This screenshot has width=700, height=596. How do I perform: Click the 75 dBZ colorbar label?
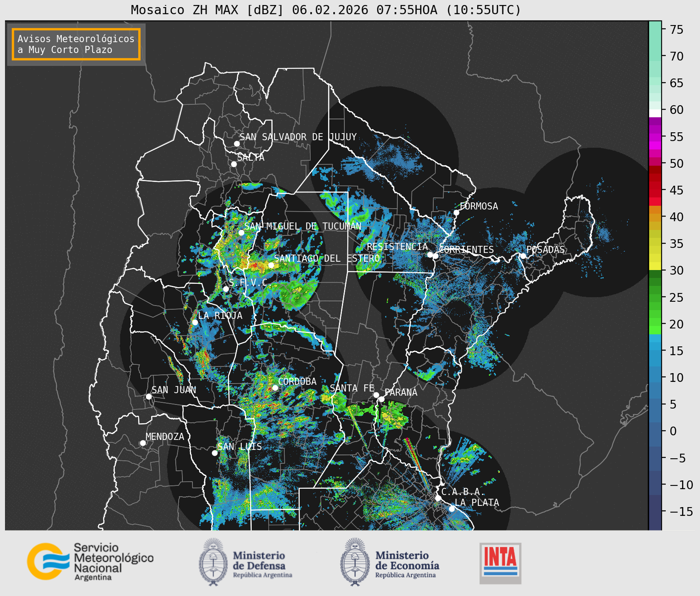677,30
